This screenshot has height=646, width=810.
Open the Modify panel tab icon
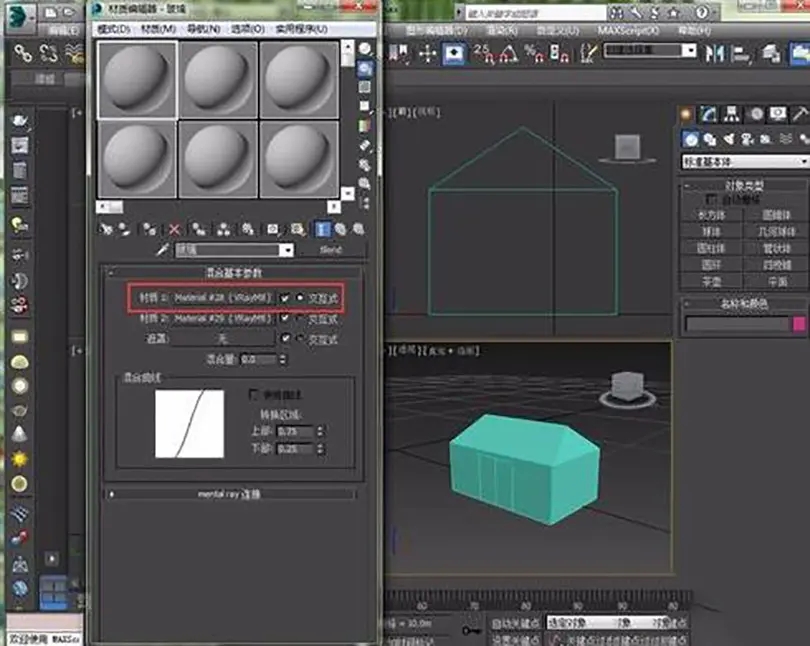click(708, 114)
